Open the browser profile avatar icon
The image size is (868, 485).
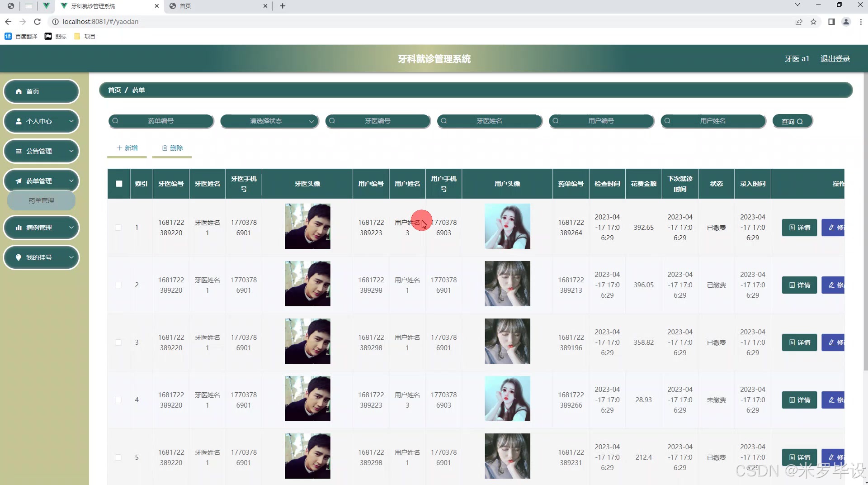tap(846, 22)
